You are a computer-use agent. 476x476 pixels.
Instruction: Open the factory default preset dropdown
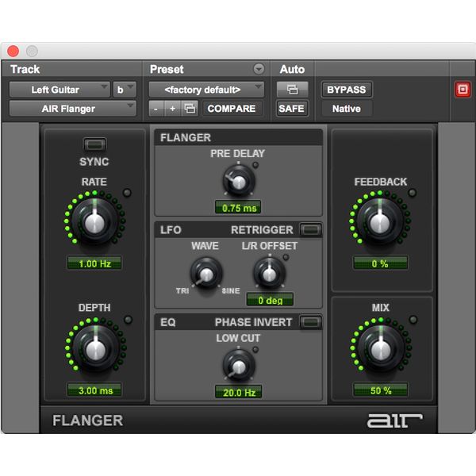tap(206, 90)
